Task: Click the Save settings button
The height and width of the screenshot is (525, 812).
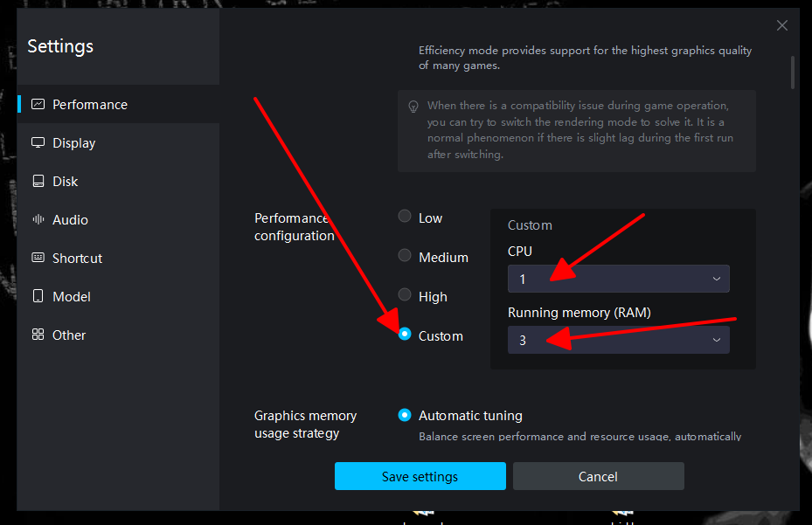Action: point(420,476)
